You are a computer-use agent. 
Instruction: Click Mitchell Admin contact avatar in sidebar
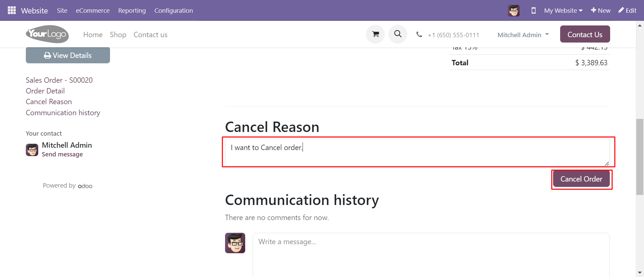[32, 150]
